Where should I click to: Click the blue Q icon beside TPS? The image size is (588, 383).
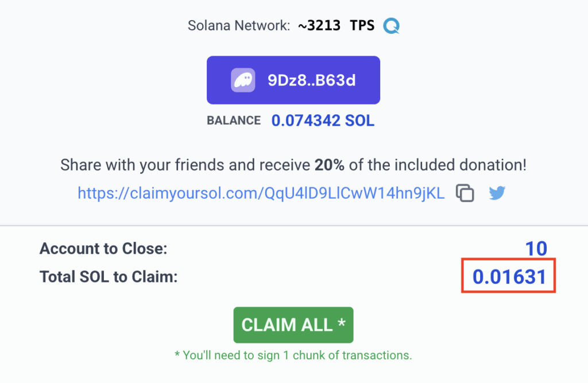392,26
